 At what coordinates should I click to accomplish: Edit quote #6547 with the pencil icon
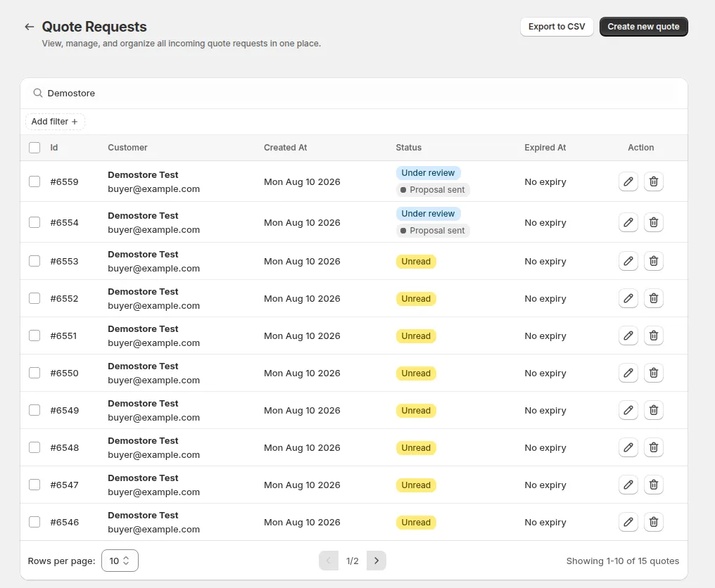pyautogui.click(x=628, y=485)
